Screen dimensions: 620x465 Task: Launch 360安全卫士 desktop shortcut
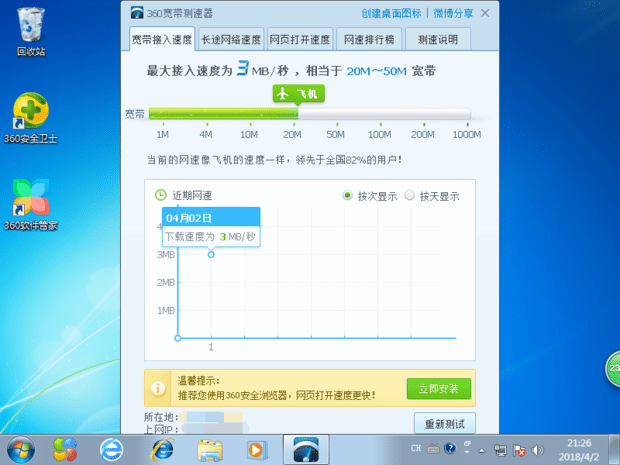[x=31, y=117]
